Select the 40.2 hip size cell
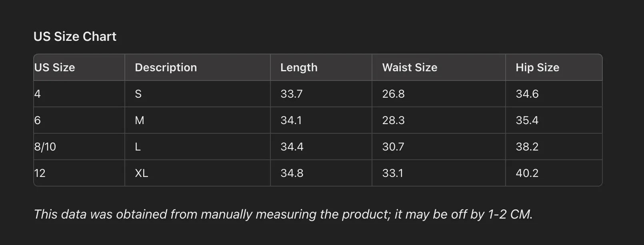 tap(554, 173)
